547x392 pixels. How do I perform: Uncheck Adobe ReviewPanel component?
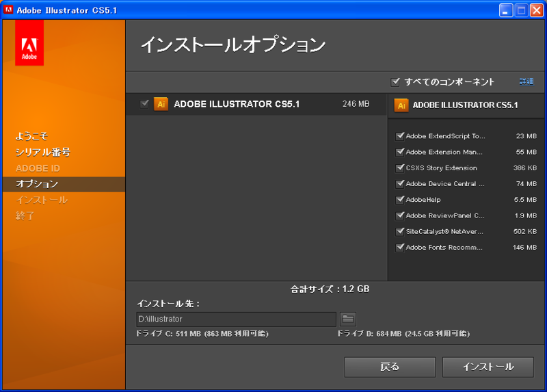(400, 215)
